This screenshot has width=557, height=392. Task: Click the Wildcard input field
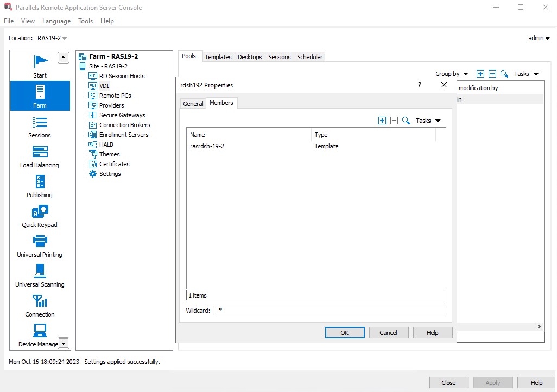[x=331, y=310]
